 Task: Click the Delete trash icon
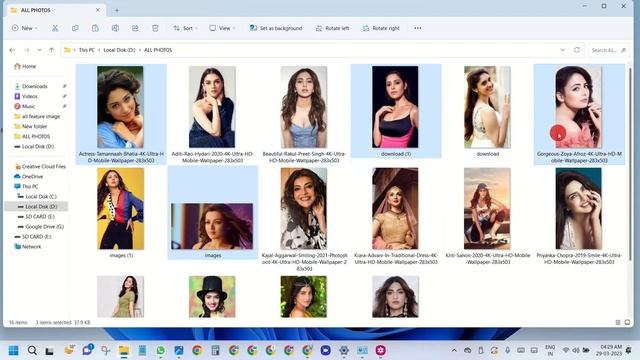(x=155, y=28)
